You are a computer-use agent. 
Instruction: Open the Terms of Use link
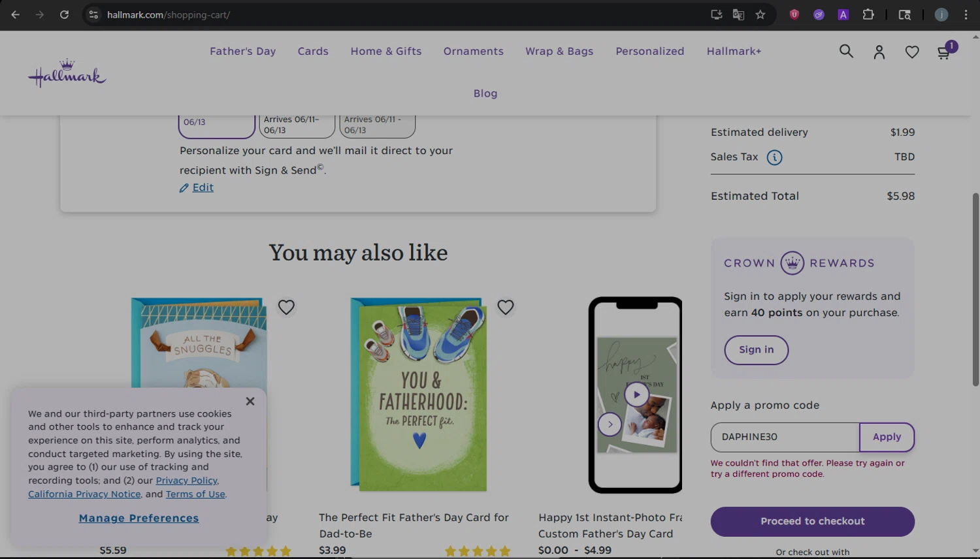click(x=195, y=494)
